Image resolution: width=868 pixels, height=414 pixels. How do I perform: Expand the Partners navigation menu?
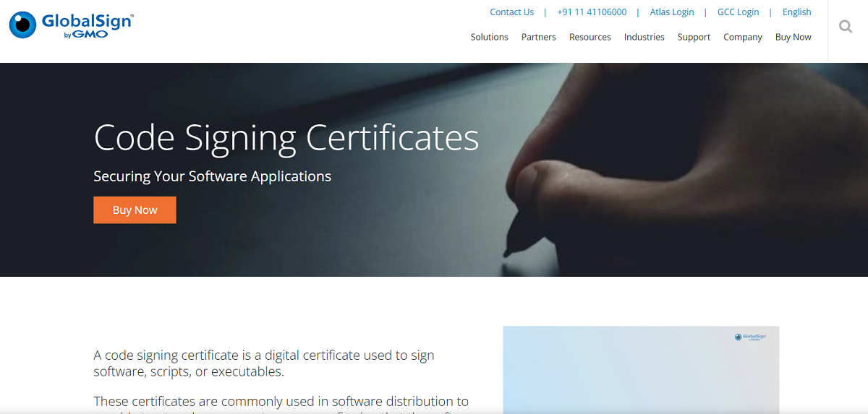[x=538, y=37]
